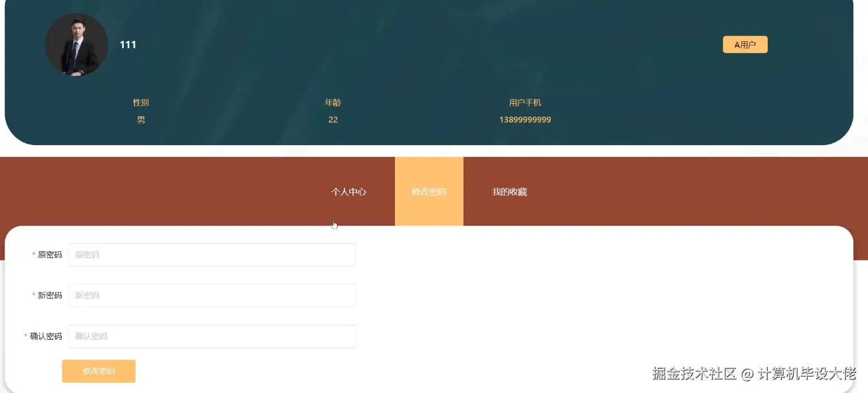
Task: Click into the 确认密码 input field
Action: coord(211,336)
